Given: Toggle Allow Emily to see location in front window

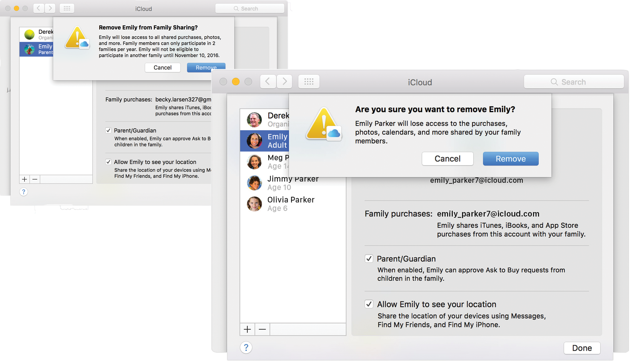Looking at the screenshot, I should 369,304.
